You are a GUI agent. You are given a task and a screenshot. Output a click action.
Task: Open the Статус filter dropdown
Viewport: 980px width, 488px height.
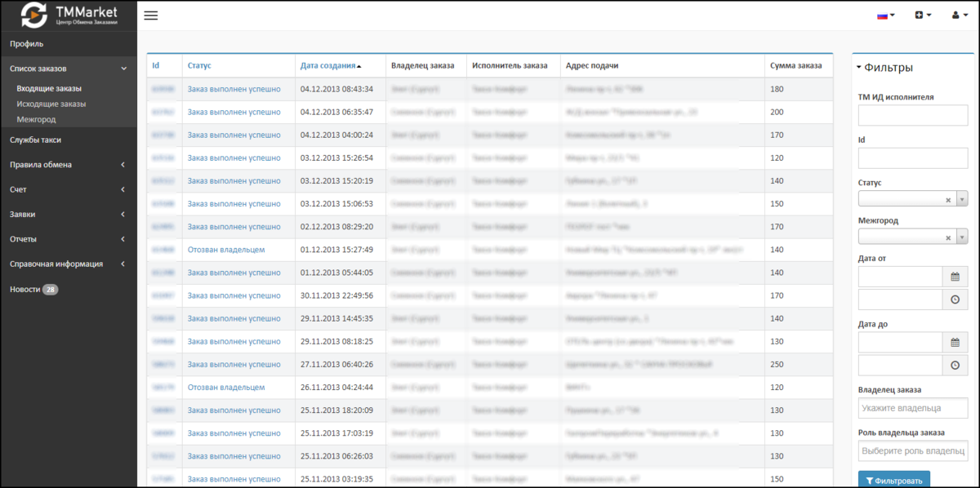pyautogui.click(x=961, y=200)
